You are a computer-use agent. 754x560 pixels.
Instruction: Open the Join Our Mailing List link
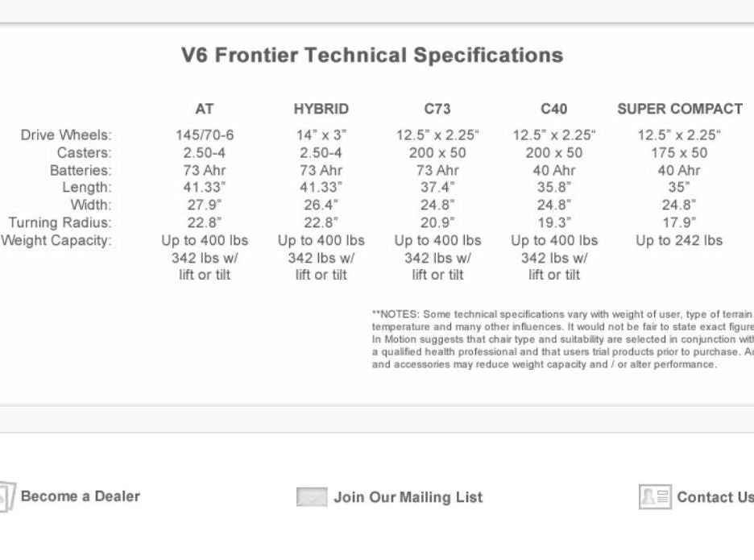click(x=408, y=497)
